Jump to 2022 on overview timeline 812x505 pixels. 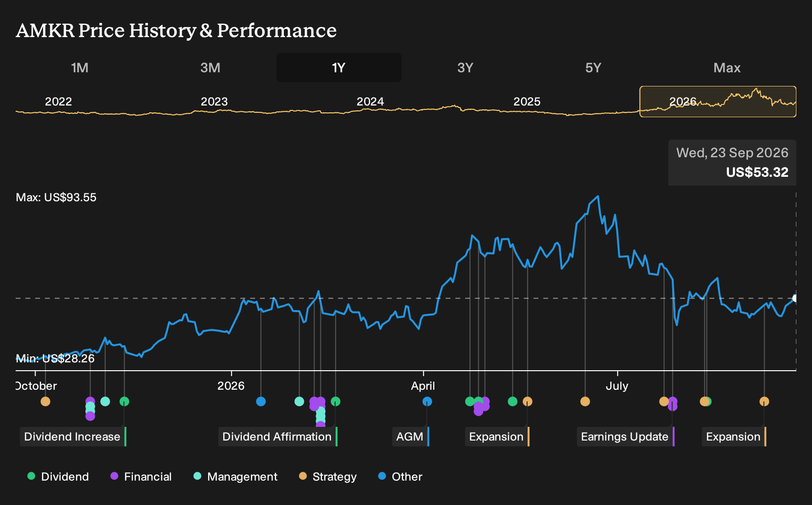coord(58,102)
